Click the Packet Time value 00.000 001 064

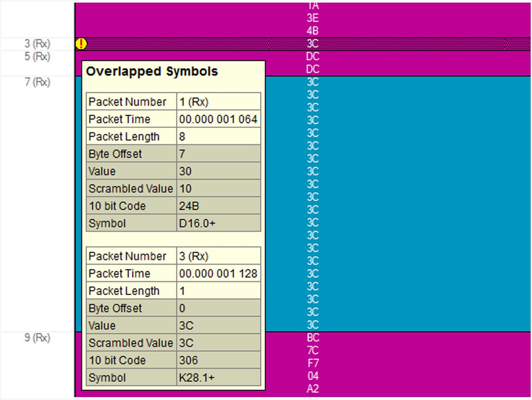[x=218, y=119]
